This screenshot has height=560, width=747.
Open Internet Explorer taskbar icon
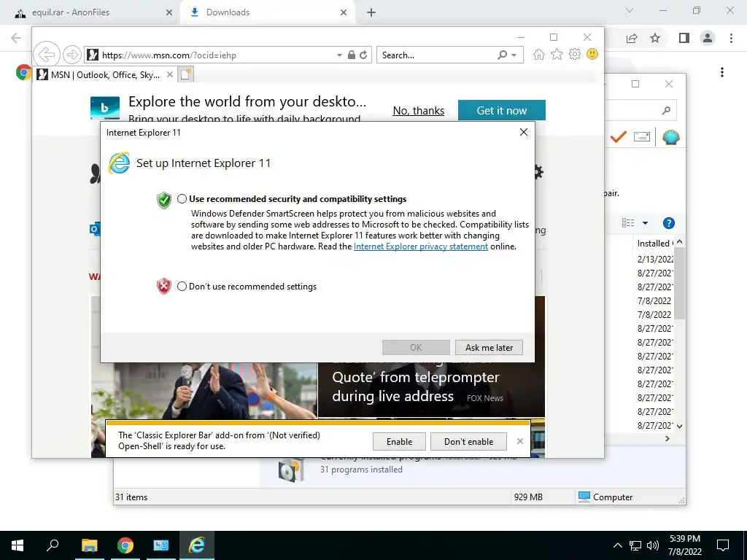pyautogui.click(x=196, y=545)
